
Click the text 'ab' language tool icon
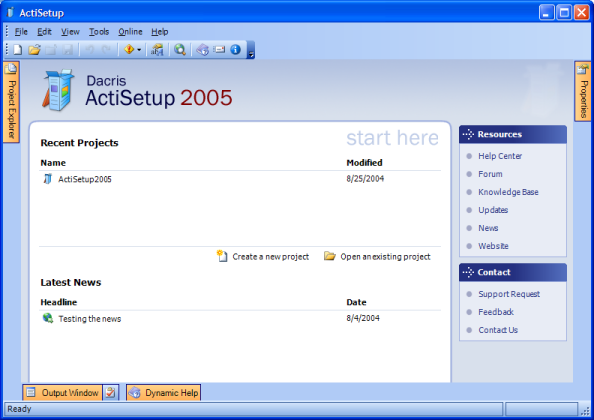click(x=157, y=50)
